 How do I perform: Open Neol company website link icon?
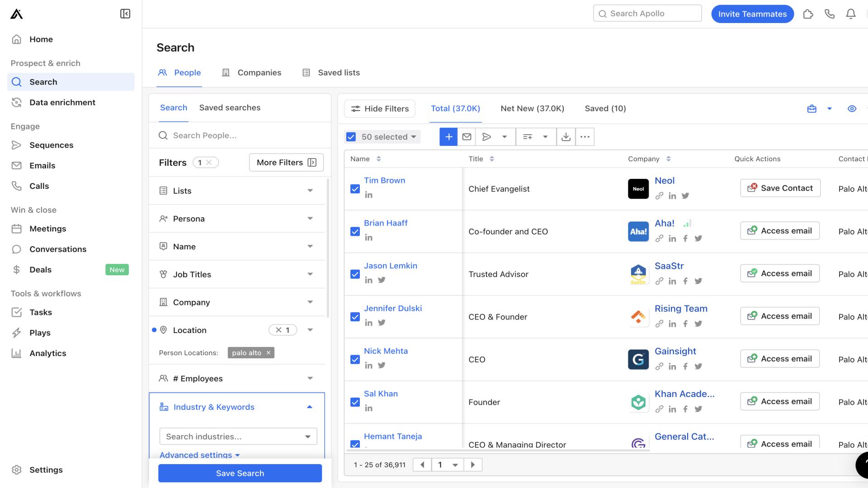[x=659, y=196]
